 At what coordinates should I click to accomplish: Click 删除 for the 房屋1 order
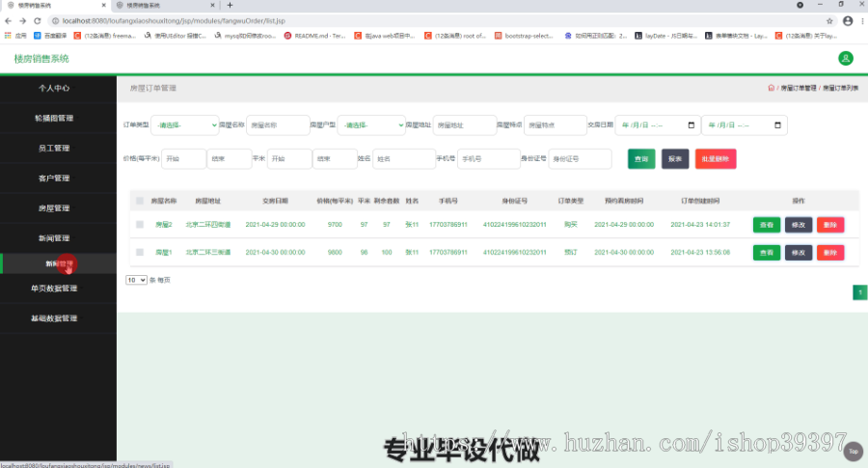click(x=830, y=253)
